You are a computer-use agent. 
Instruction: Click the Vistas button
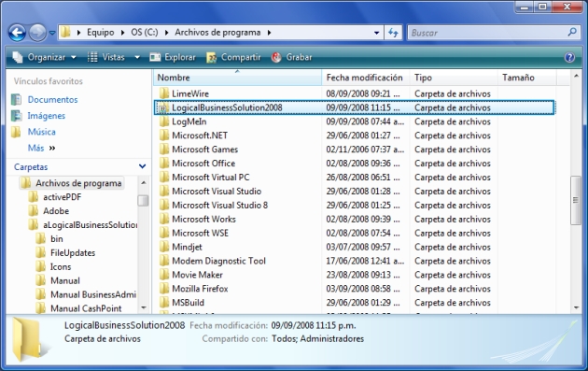point(106,57)
